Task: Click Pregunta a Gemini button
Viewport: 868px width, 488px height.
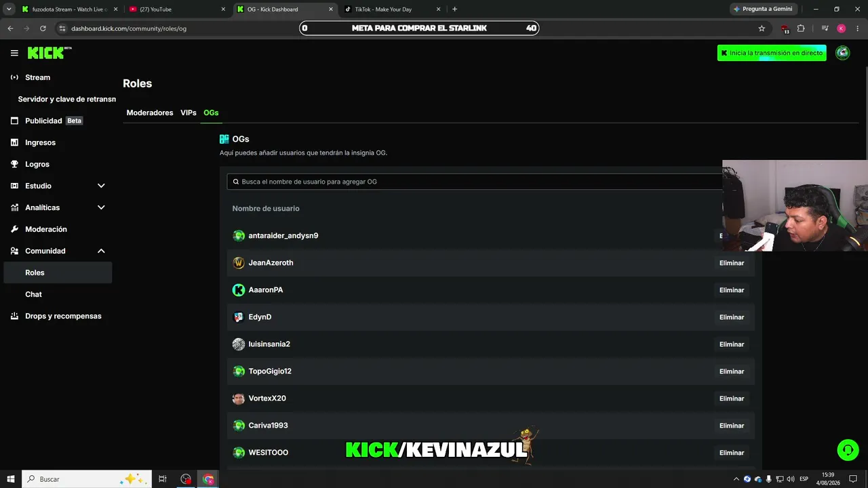Action: (763, 9)
